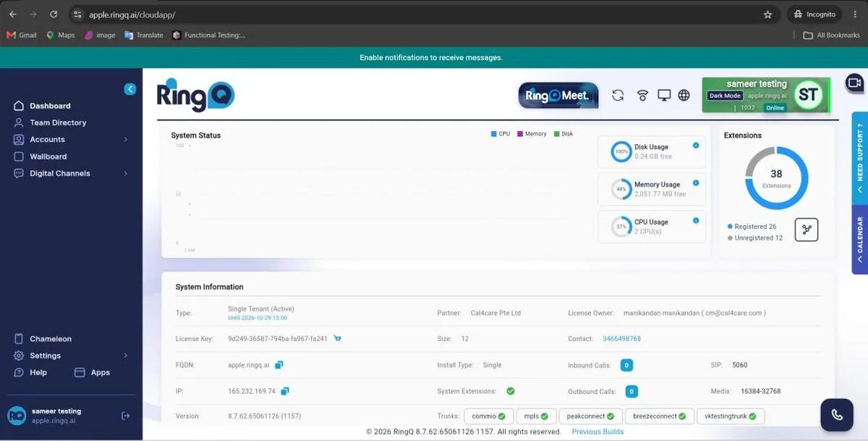Toggle CPU legend in System Status chart
Image resolution: width=868 pixels, height=441 pixels.
501,134
